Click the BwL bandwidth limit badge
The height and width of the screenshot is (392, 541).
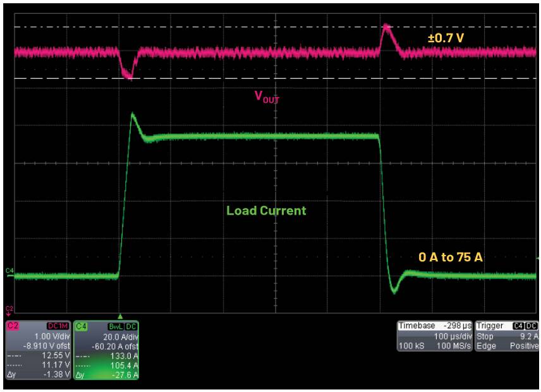tap(116, 326)
